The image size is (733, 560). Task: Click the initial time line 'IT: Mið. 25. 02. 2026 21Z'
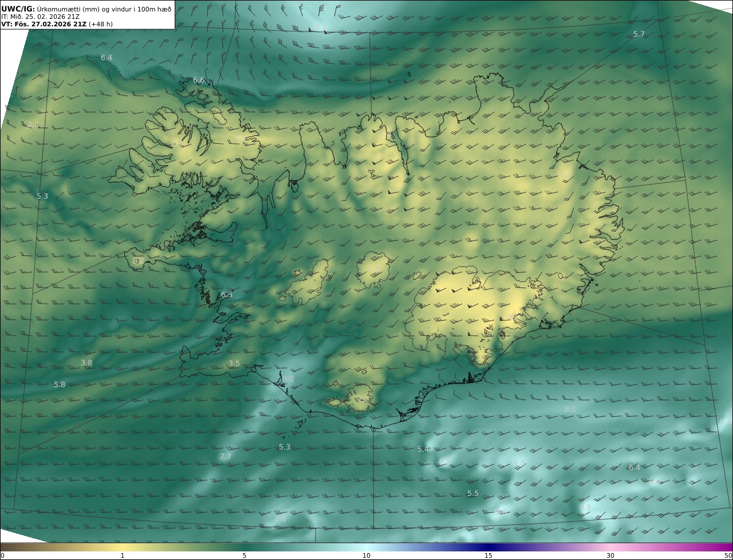pyautogui.click(x=40, y=17)
